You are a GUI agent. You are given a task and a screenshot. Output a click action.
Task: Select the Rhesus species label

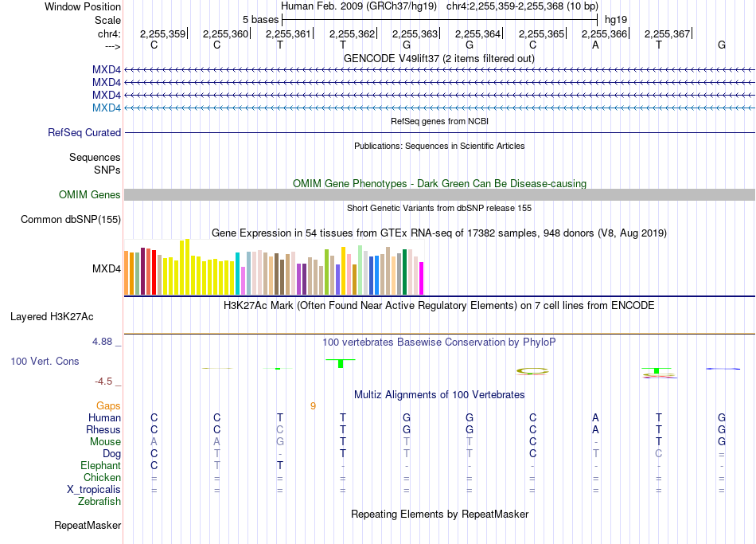point(103,429)
